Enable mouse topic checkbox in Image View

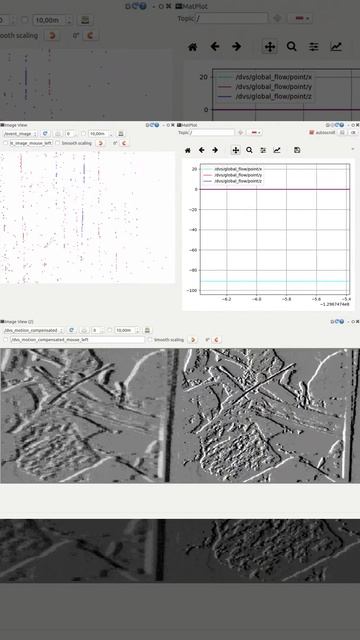[x=5, y=143]
